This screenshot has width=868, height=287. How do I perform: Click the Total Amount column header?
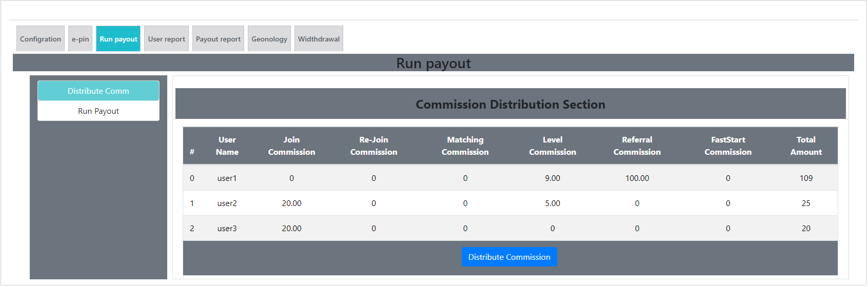[806, 146]
